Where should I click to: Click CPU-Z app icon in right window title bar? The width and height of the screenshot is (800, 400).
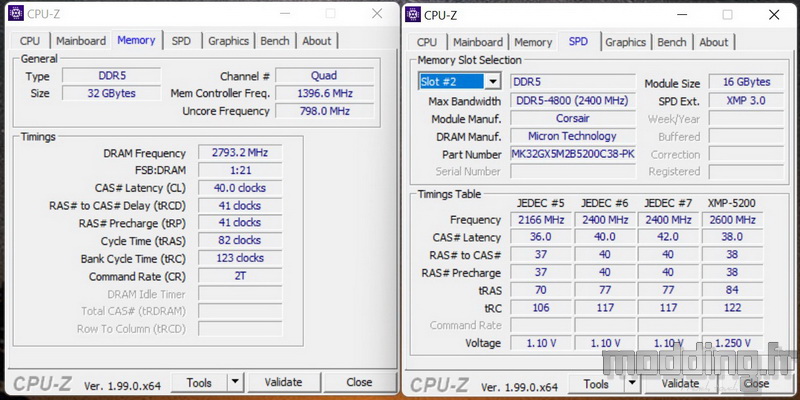point(413,14)
